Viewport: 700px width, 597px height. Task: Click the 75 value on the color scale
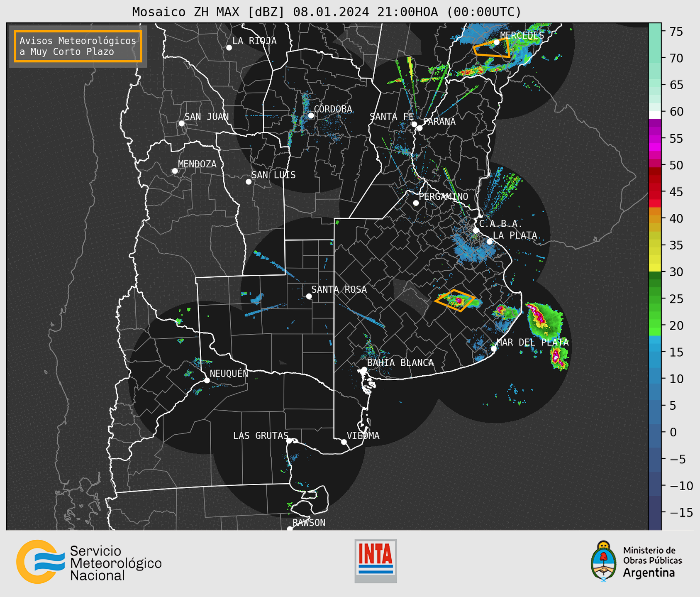(676, 32)
